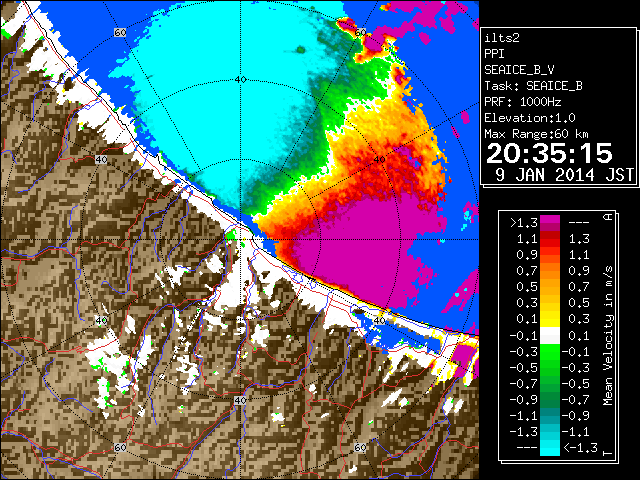Viewport: 640px width, 480px height.
Task: Click the letter "T" ending the legend
Action: (x=608, y=452)
